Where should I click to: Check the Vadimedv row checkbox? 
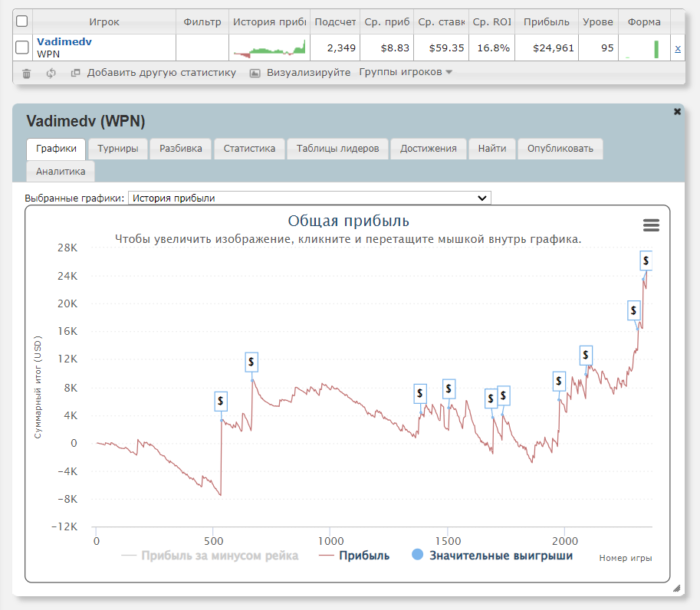(x=22, y=48)
